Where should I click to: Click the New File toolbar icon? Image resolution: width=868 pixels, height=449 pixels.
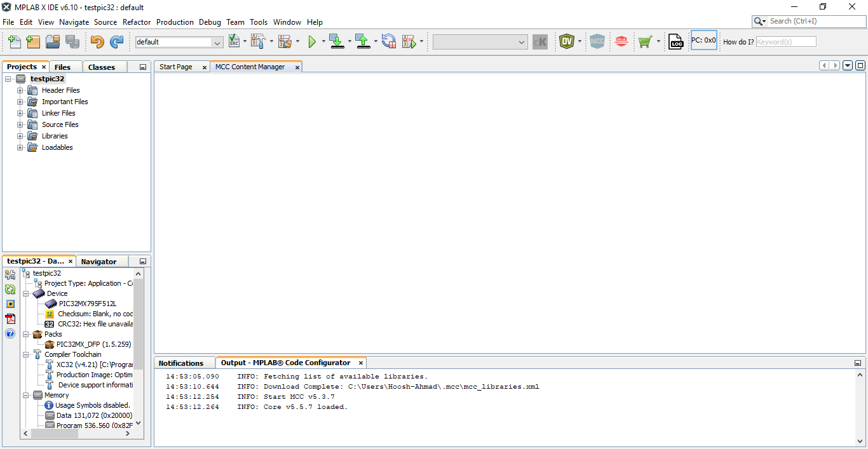[14, 42]
